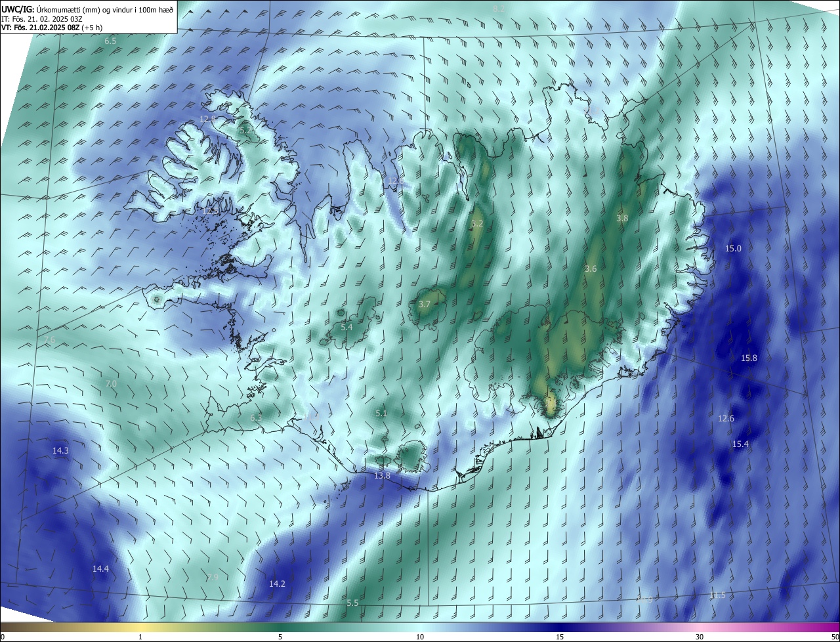Screen dimensions: 840x642
Task: Click the 11.5 value label at the bottom-right
Action: [x=717, y=595]
